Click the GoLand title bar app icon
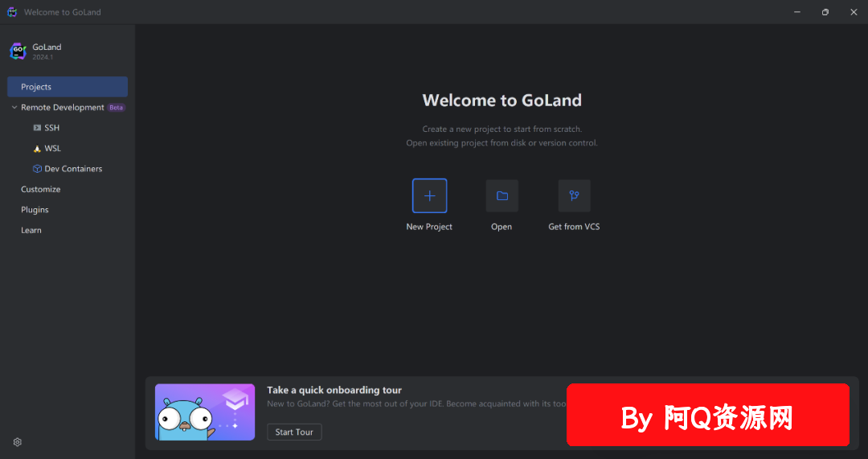The image size is (868, 459). (11, 12)
